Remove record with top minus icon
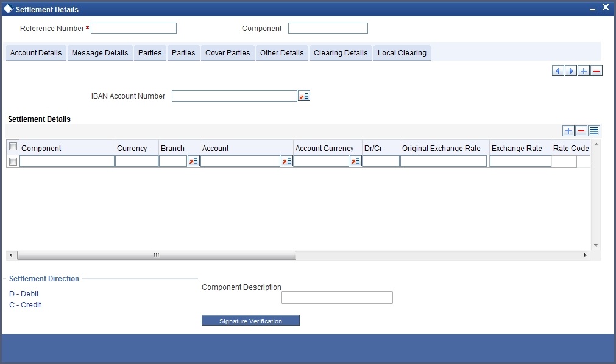The height and width of the screenshot is (364, 616). coord(597,71)
